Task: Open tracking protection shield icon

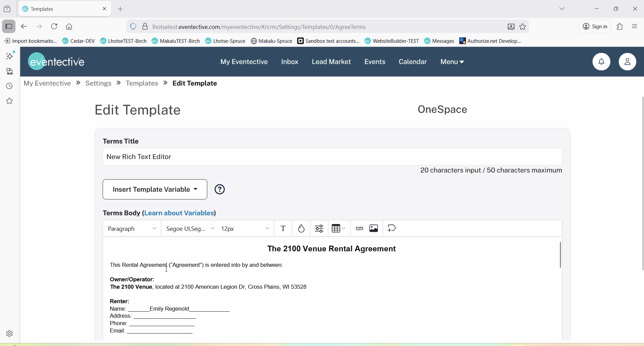Action: (133, 27)
